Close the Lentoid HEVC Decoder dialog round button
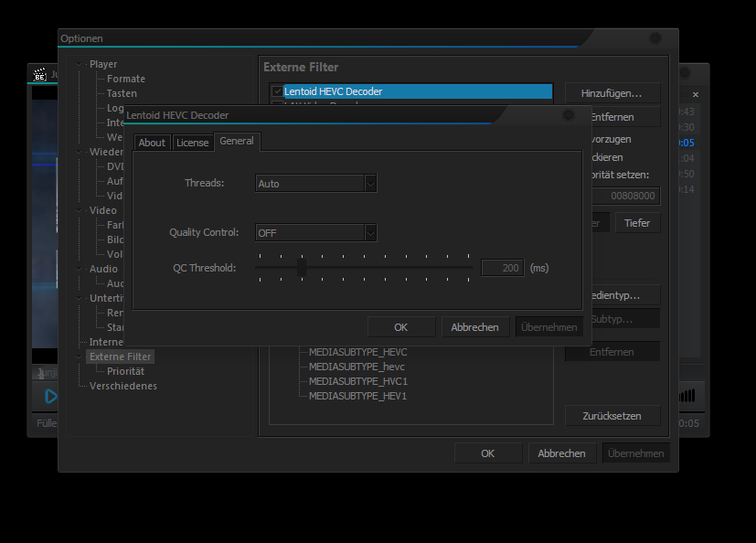756x543 pixels. click(569, 115)
